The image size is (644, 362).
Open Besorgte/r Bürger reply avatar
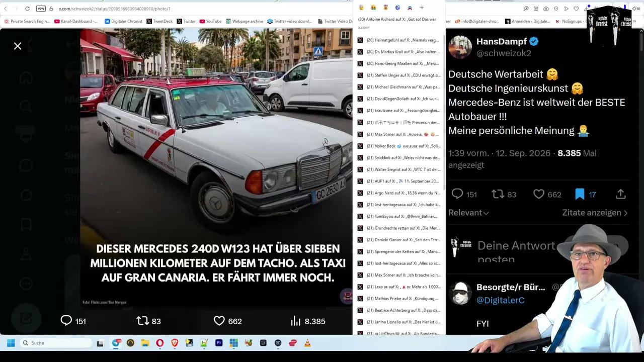pyautogui.click(x=460, y=293)
